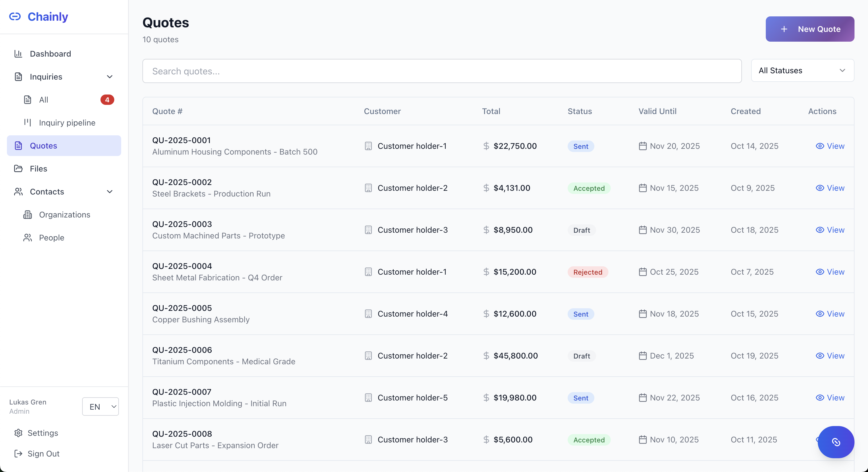The image size is (868, 472).
Task: Click the New Quote button
Action: coord(810,29)
